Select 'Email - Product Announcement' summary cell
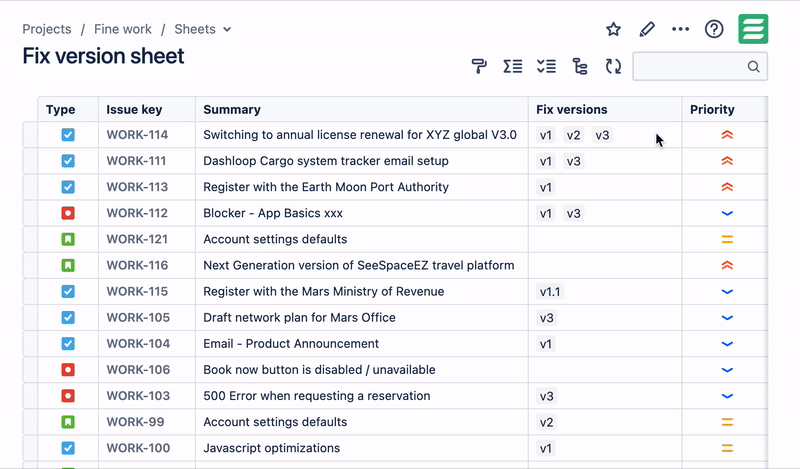Image resolution: width=800 pixels, height=469 pixels. (x=362, y=343)
